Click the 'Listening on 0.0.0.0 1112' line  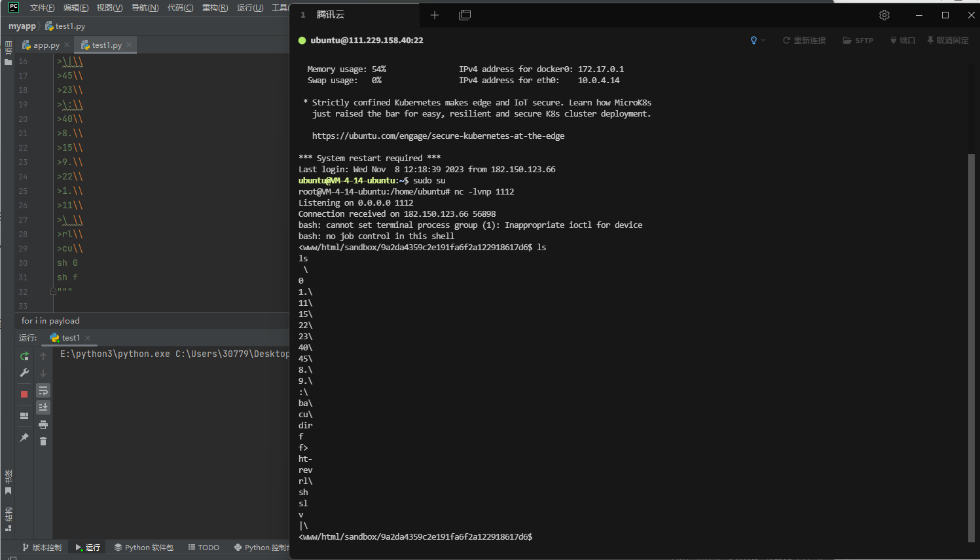(x=356, y=203)
